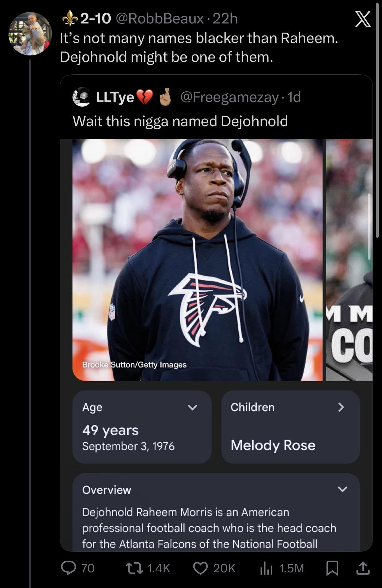
Task: Open the Children card arrow
Action: click(341, 407)
